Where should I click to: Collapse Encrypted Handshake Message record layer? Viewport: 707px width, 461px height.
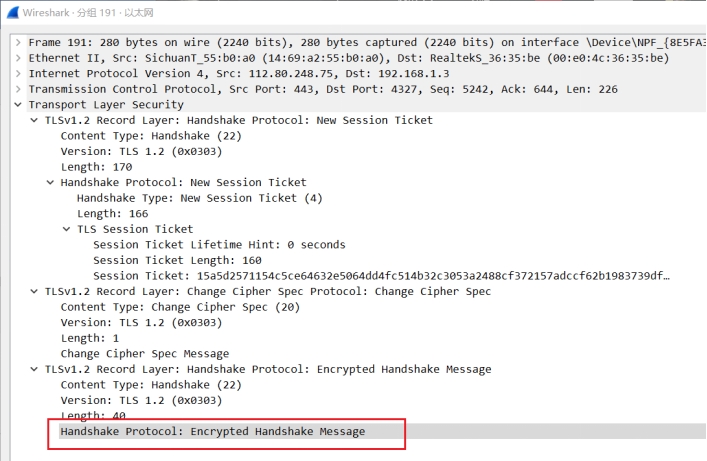click(x=34, y=369)
